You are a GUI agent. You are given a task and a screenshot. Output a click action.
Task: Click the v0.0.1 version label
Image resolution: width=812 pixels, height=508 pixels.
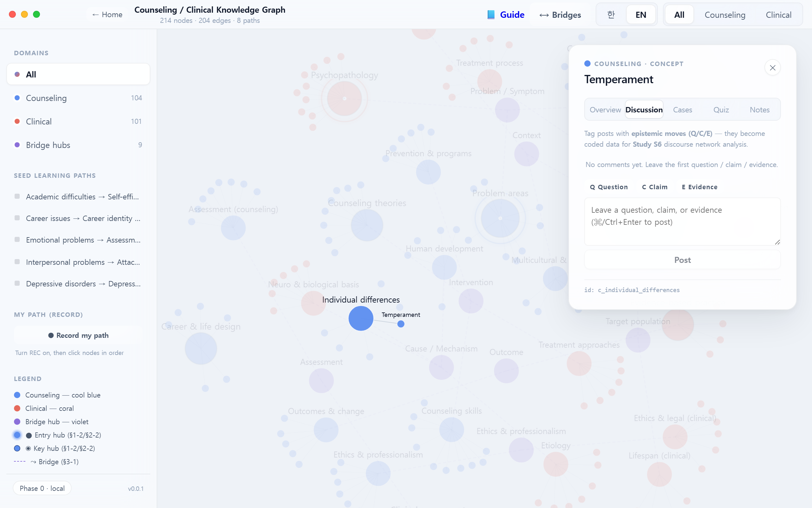[135, 489]
